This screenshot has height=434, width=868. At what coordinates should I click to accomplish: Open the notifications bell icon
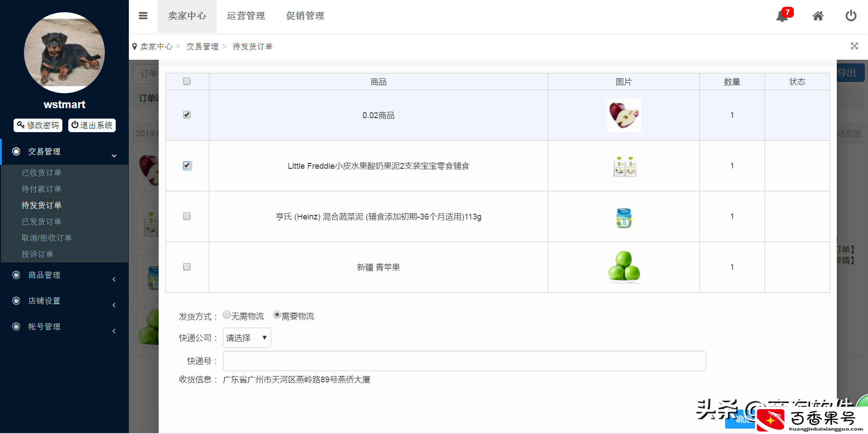click(x=782, y=17)
